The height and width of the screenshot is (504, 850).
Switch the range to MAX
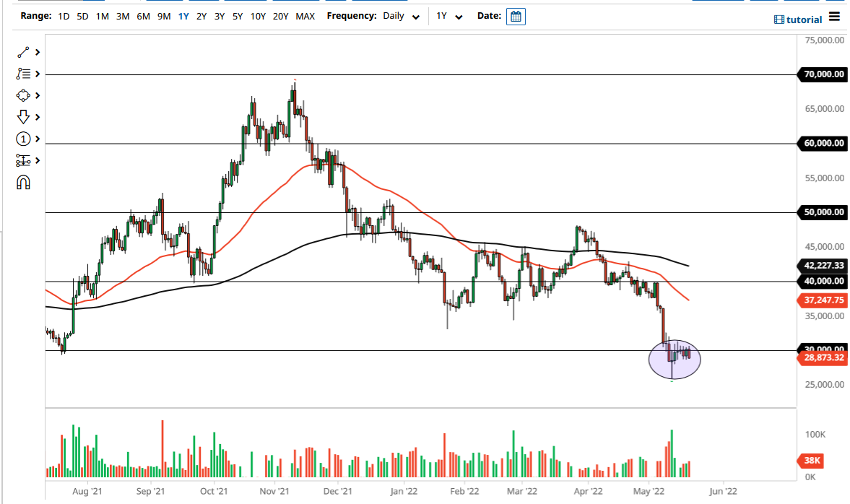(x=305, y=16)
